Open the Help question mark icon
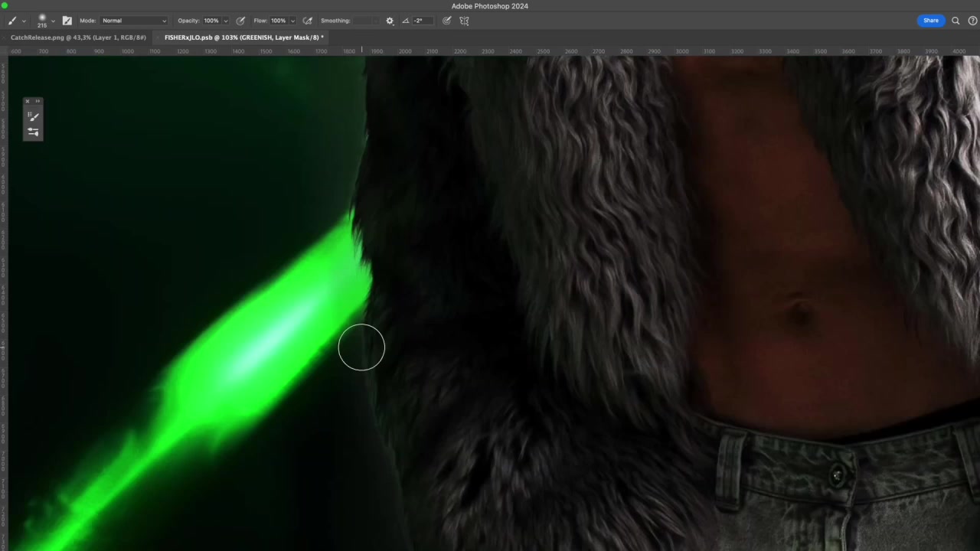Screen dimensions: 980x551 (x=972, y=21)
